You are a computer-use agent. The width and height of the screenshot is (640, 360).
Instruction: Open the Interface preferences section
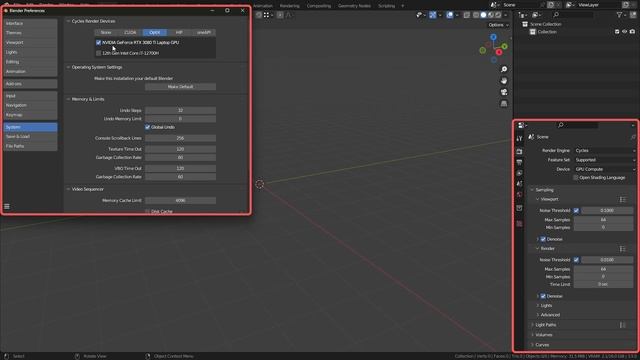30,23
